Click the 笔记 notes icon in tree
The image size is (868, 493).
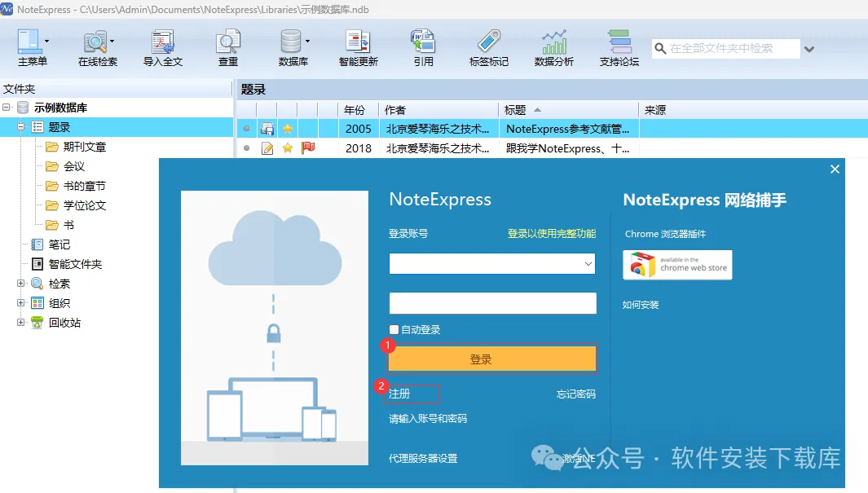[x=37, y=244]
